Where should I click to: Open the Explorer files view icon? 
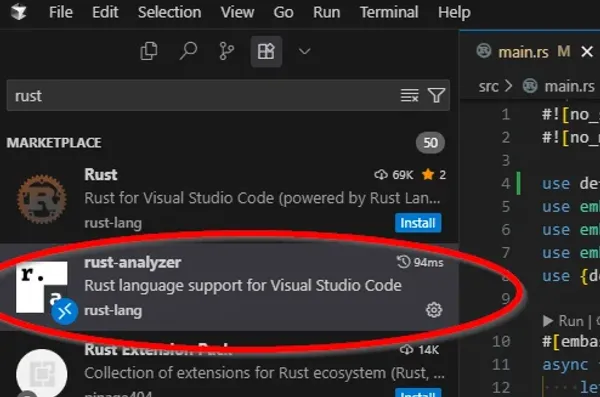tap(148, 51)
